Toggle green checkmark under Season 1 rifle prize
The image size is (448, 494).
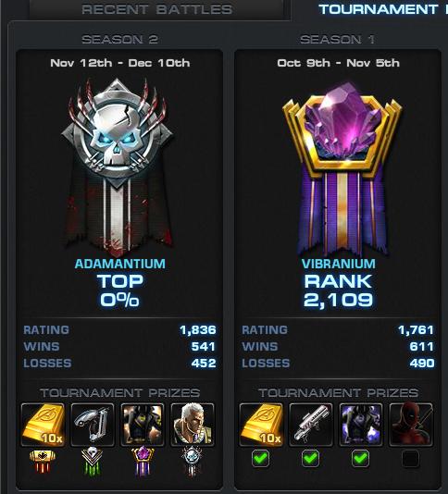click(x=310, y=459)
